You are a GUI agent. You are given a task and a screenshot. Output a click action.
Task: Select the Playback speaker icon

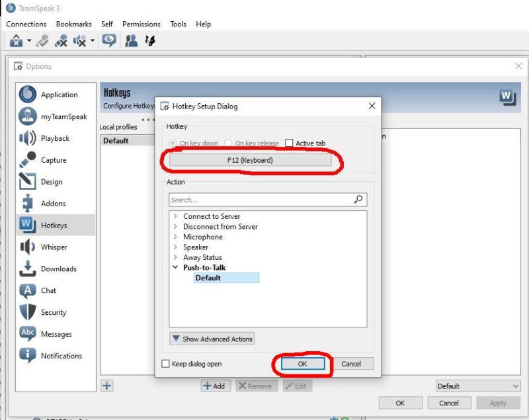[x=28, y=138]
